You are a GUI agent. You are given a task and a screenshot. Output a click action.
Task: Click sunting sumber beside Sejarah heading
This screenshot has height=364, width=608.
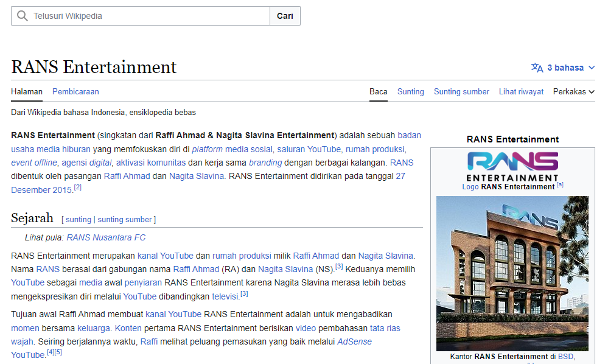click(x=125, y=220)
